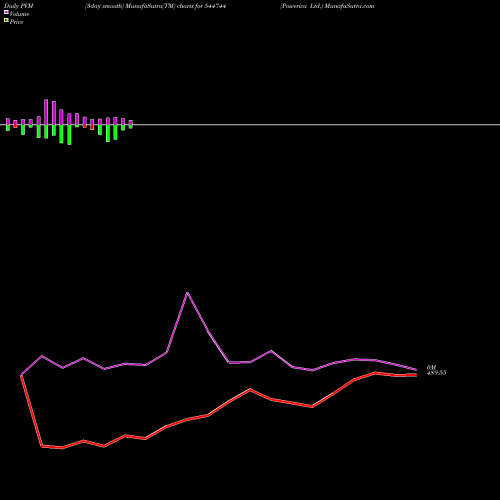Click the 0M volume value label

coord(431,367)
